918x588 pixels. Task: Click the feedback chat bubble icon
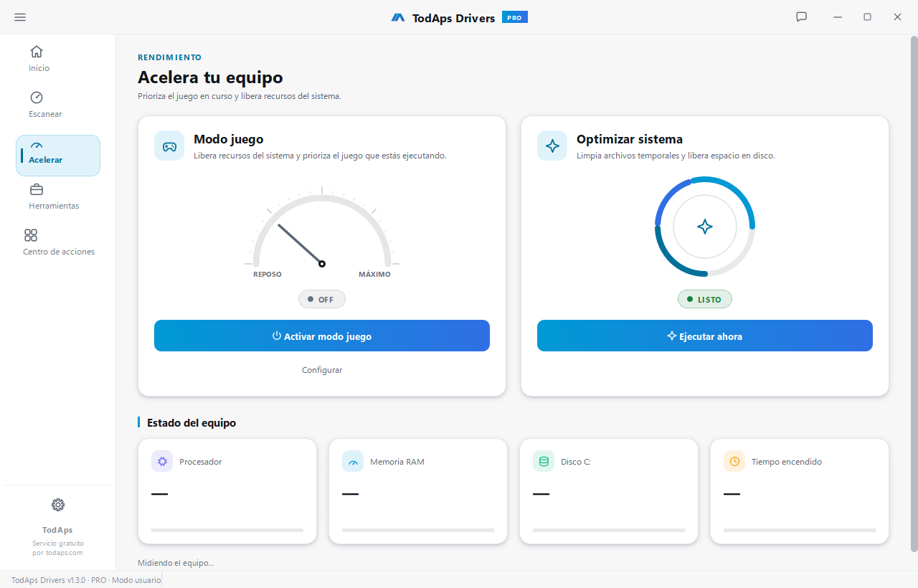click(802, 17)
